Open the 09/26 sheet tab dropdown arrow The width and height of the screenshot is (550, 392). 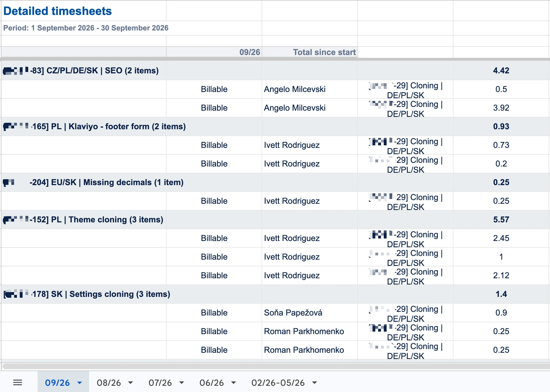[80, 383]
